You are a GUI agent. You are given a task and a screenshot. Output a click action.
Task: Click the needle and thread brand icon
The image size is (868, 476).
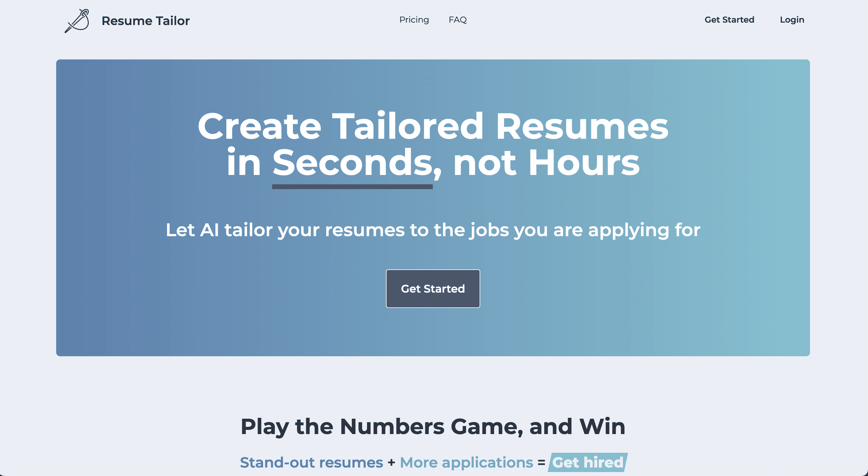pos(76,21)
